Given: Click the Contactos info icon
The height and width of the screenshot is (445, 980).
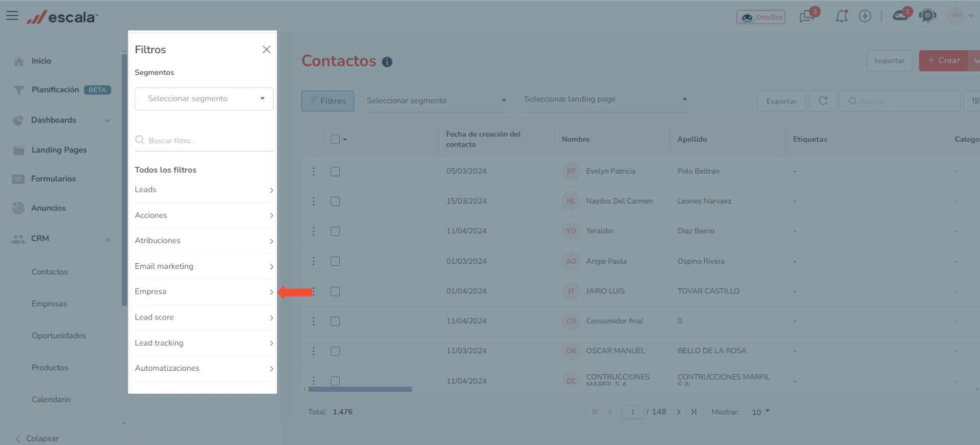Looking at the screenshot, I should (x=387, y=62).
